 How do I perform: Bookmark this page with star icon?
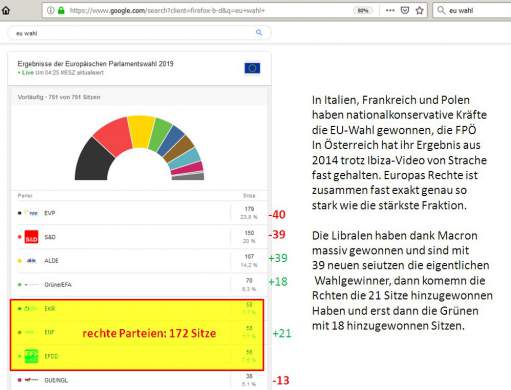coord(420,10)
